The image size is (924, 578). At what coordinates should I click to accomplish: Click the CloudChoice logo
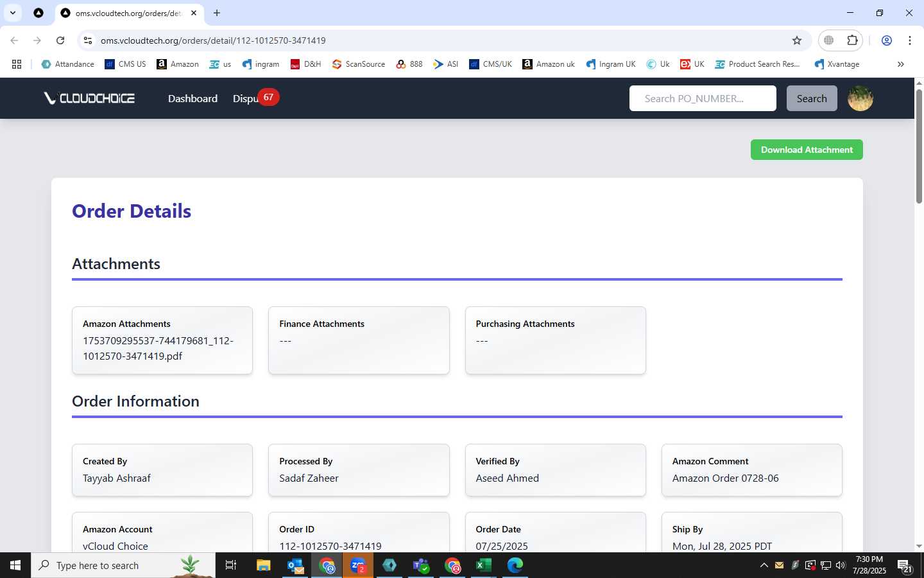click(89, 98)
